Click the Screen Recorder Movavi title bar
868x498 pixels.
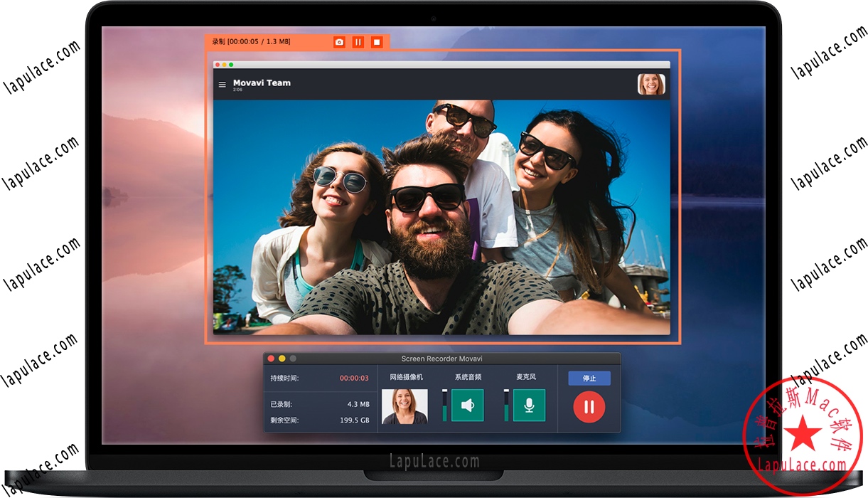pyautogui.click(x=441, y=358)
